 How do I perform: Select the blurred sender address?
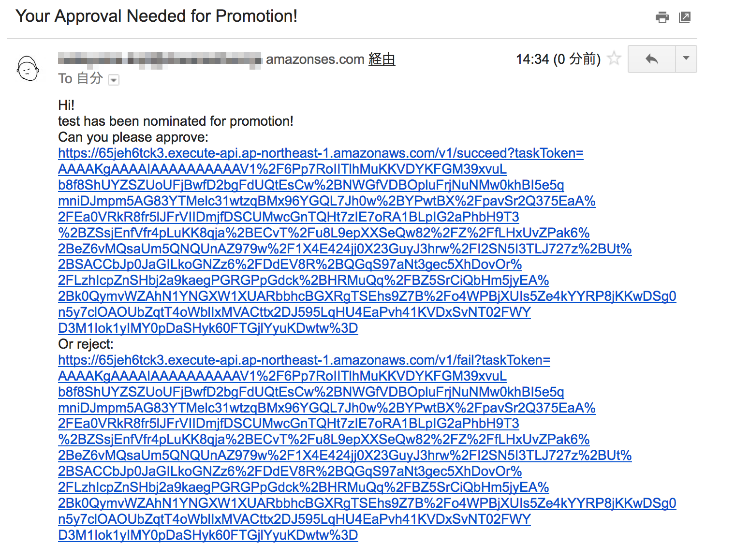(x=160, y=60)
